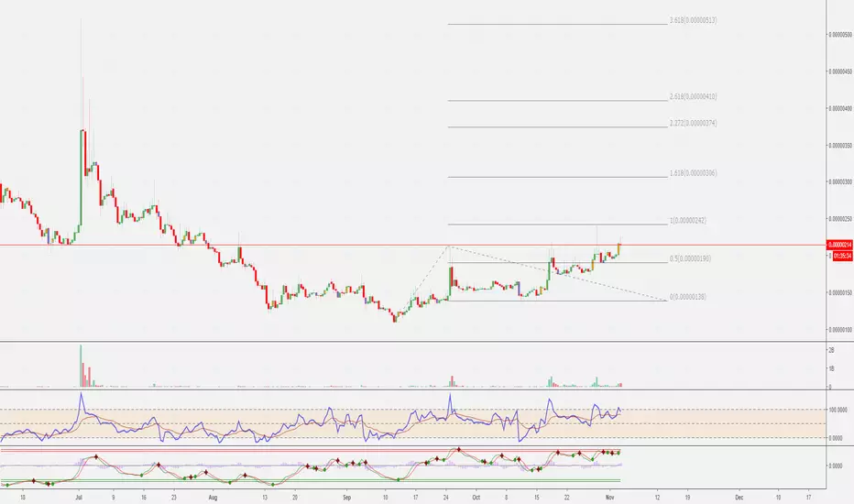Screen dimensions: 854x504
Task: Click the 0.00000450 price axis label
Action: pos(840,71)
